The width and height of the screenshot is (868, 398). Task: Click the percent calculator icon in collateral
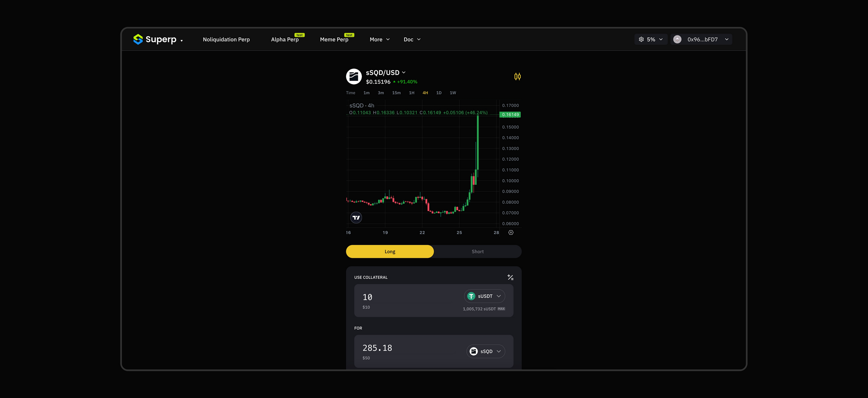click(x=510, y=277)
